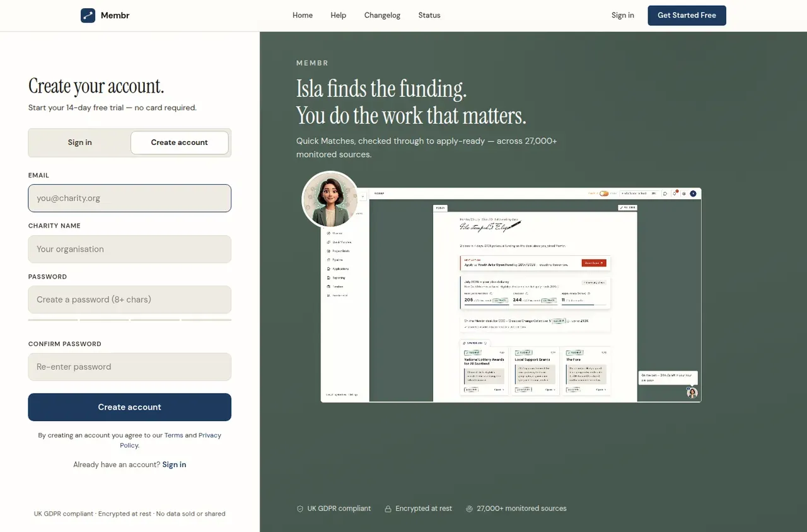Select Applications in the preview sidebar
The image size is (807, 532).
[337, 269]
